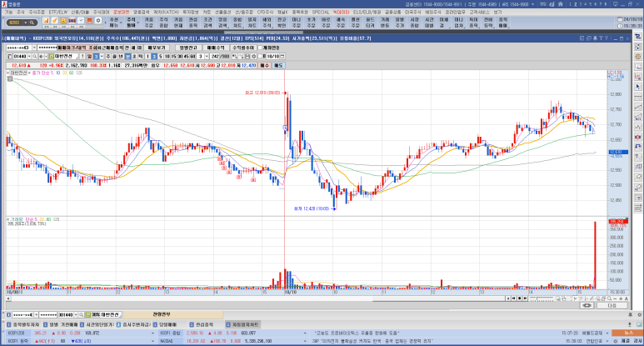Click the help question mark on chart window
Screen dimensions: 644x346
pos(607,38)
